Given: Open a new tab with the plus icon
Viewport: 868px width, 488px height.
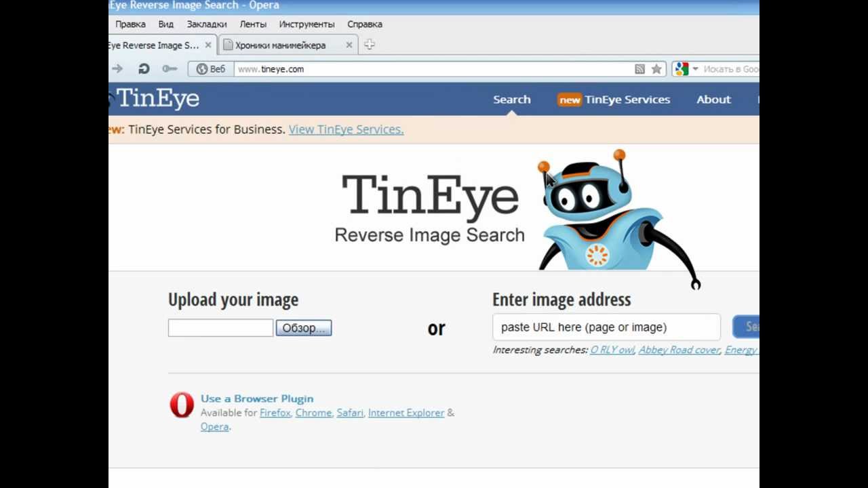Looking at the screenshot, I should point(370,45).
